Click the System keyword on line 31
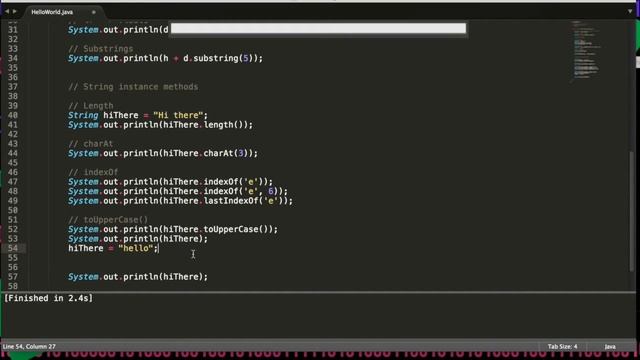The image size is (640, 360). 83,30
